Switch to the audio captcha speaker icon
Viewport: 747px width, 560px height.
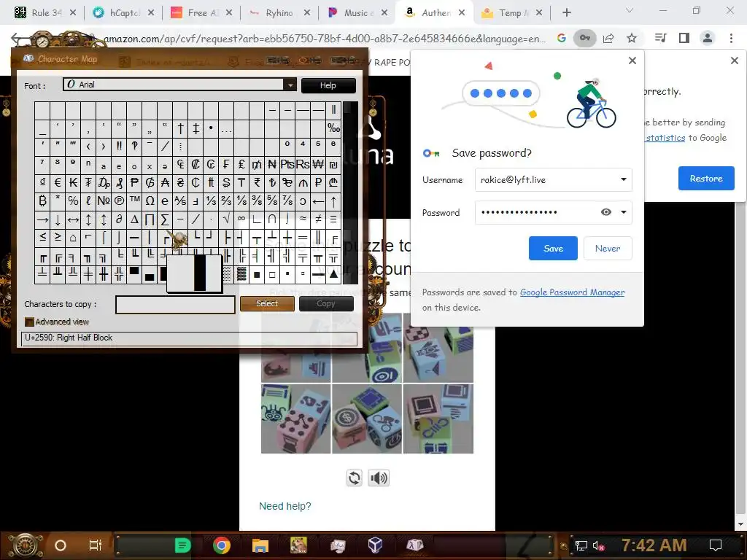(x=379, y=478)
